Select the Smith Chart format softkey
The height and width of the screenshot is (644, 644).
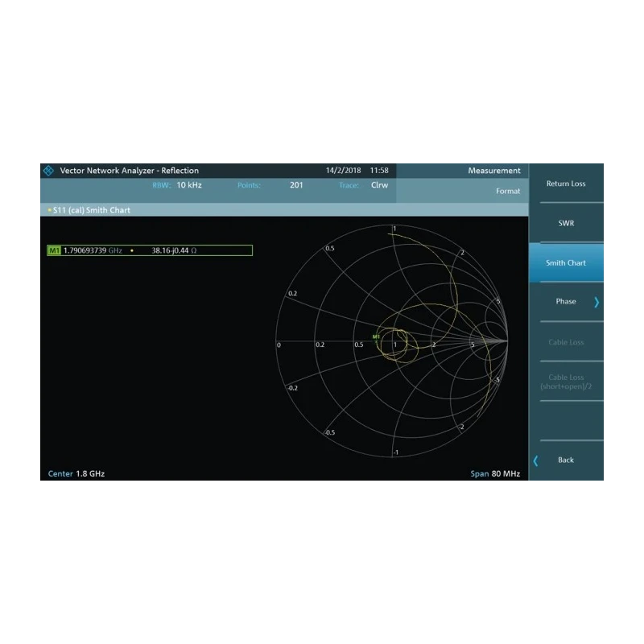(x=566, y=263)
